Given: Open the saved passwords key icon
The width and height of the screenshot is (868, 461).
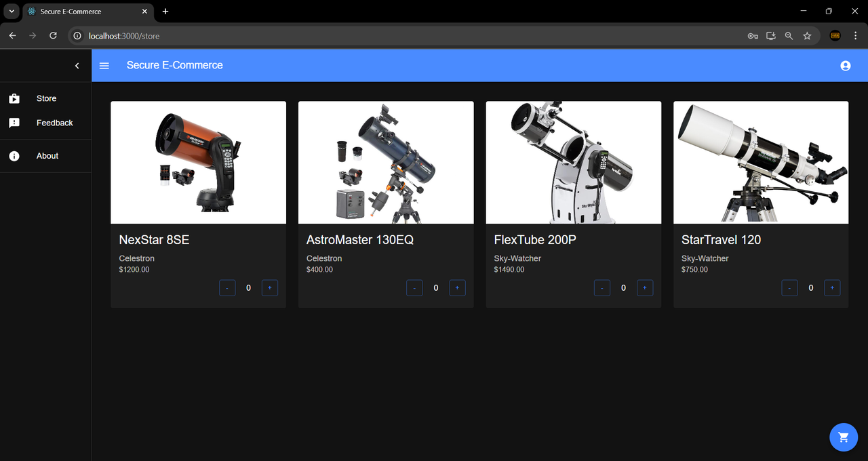Looking at the screenshot, I should pyautogui.click(x=753, y=36).
